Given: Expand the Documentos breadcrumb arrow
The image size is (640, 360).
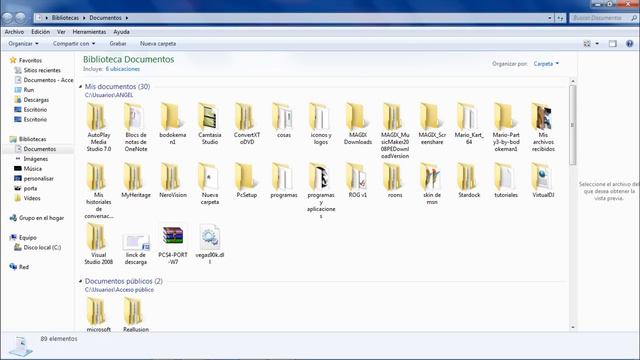Looking at the screenshot, I should pyautogui.click(x=127, y=18).
